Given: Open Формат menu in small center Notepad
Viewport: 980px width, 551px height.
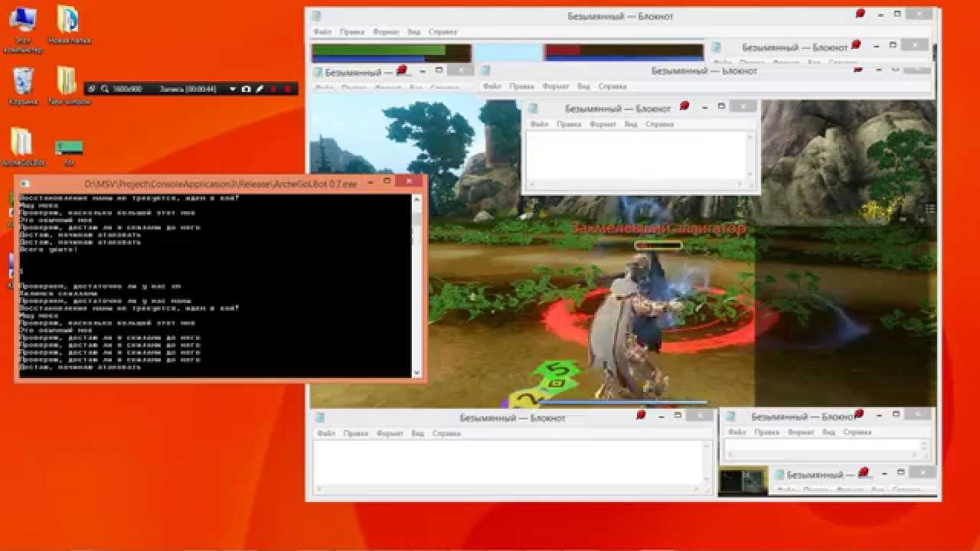Looking at the screenshot, I should (603, 124).
